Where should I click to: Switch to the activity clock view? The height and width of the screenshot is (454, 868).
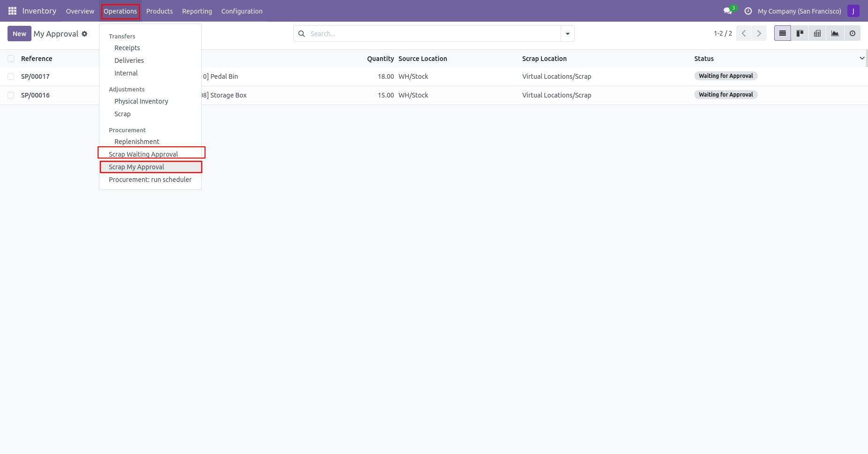coord(852,33)
